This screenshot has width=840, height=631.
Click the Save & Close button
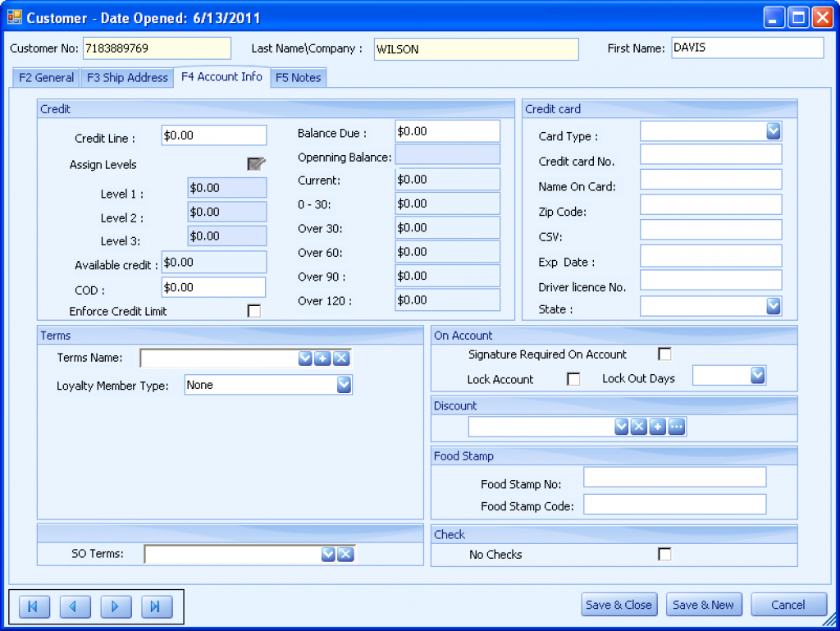(x=619, y=604)
